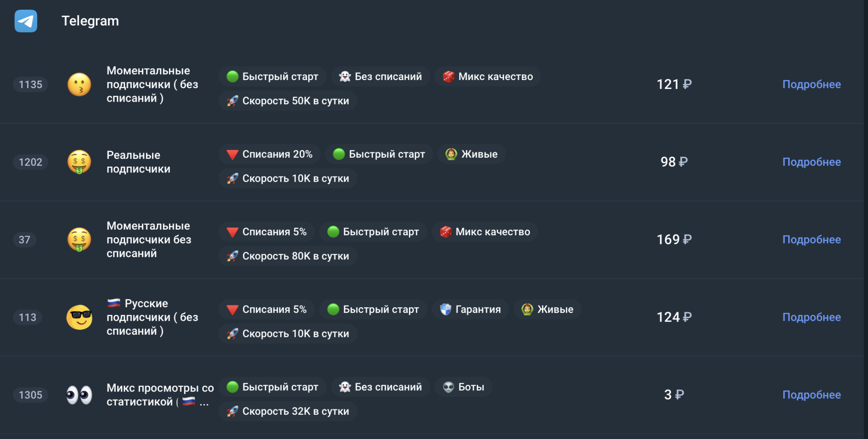Viewport: 868px width, 439px height.
Task: Click the Russian flag beside Русские подписчики
Action: coord(114,303)
